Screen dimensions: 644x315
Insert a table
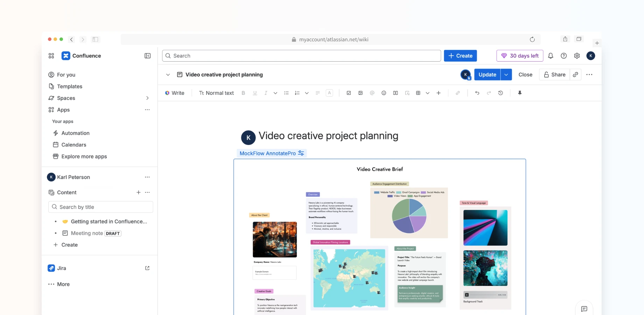tap(418, 93)
